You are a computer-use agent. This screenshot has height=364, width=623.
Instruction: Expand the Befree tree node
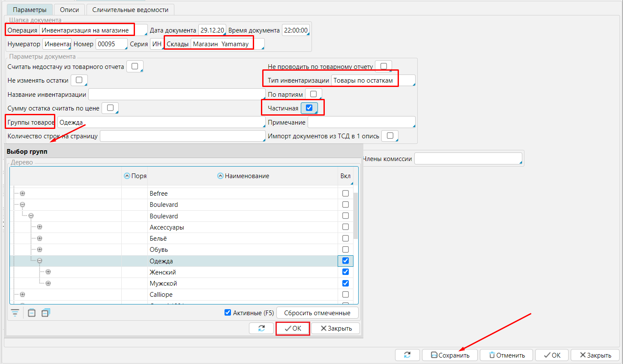(x=22, y=194)
